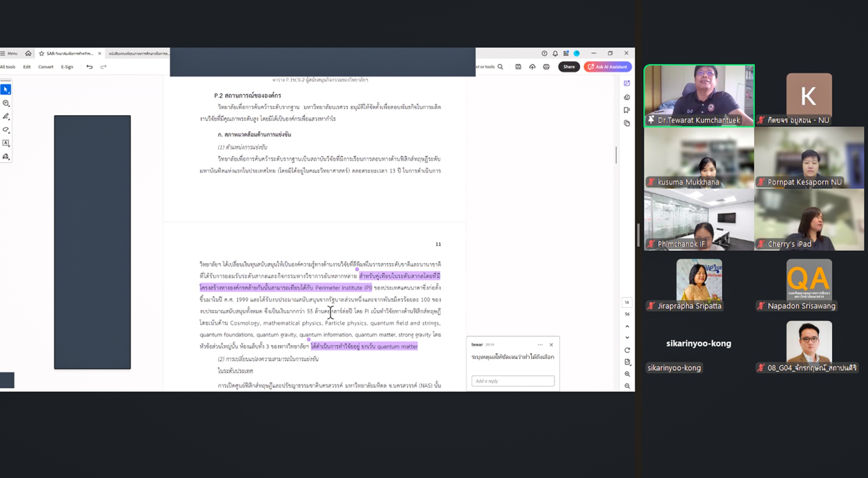Go to previous page with up chevron

(x=627, y=327)
